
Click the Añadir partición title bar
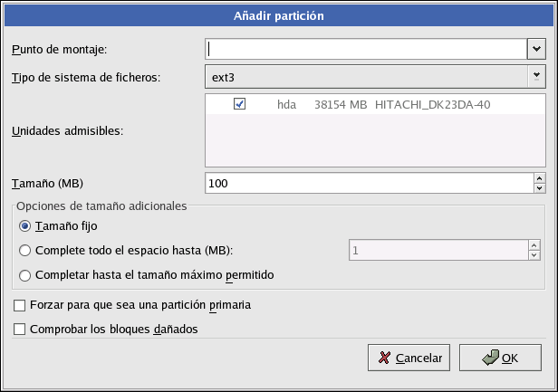pos(279,15)
